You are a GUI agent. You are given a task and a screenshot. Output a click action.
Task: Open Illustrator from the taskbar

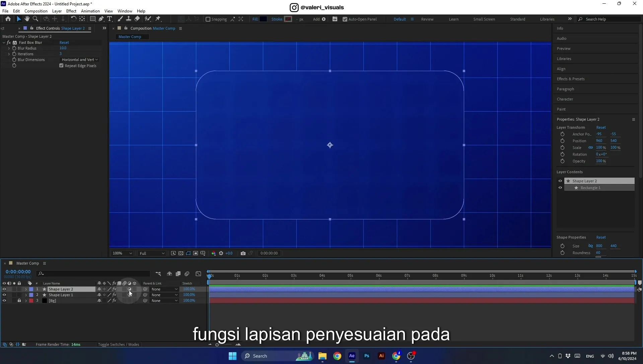(381, 356)
